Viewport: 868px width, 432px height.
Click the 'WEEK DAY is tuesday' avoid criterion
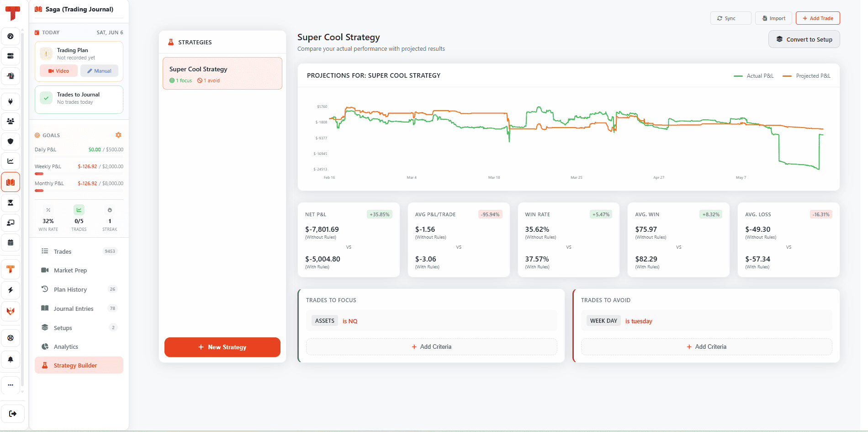click(707, 321)
